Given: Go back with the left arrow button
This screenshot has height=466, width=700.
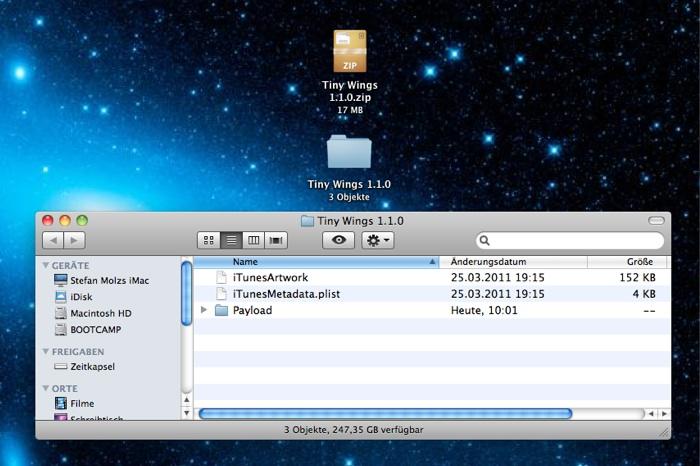Looking at the screenshot, I should click(x=53, y=241).
